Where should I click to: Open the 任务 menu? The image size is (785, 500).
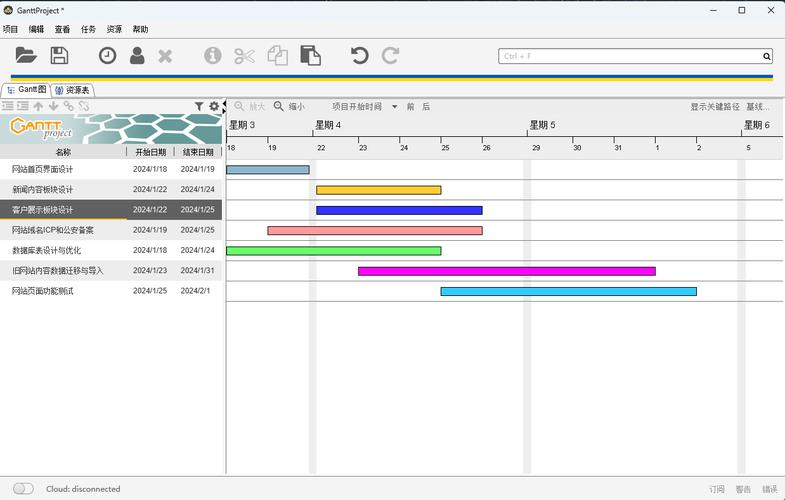tap(89, 30)
